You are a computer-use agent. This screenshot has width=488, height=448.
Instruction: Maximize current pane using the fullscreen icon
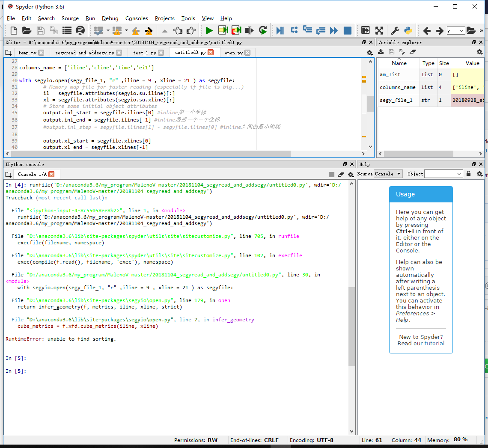tap(379, 30)
